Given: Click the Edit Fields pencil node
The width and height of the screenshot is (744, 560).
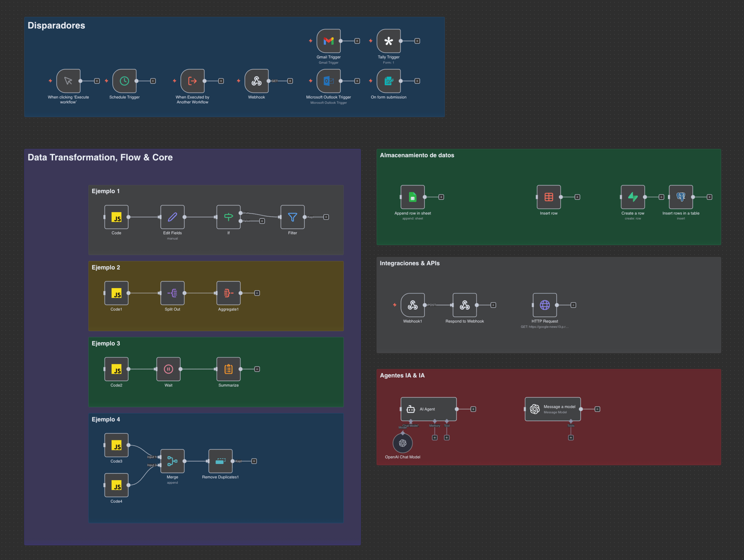Looking at the screenshot, I should coord(172,217).
